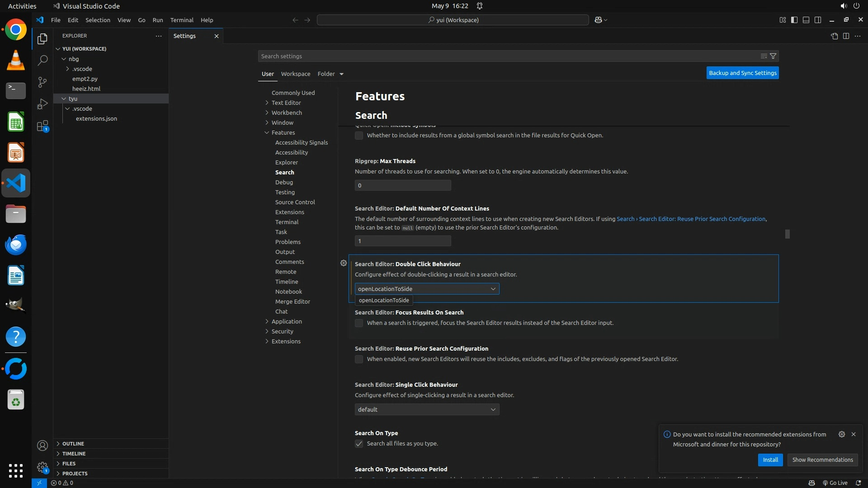The image size is (868, 488).
Task: Open the Run and Debug view
Action: point(42,104)
